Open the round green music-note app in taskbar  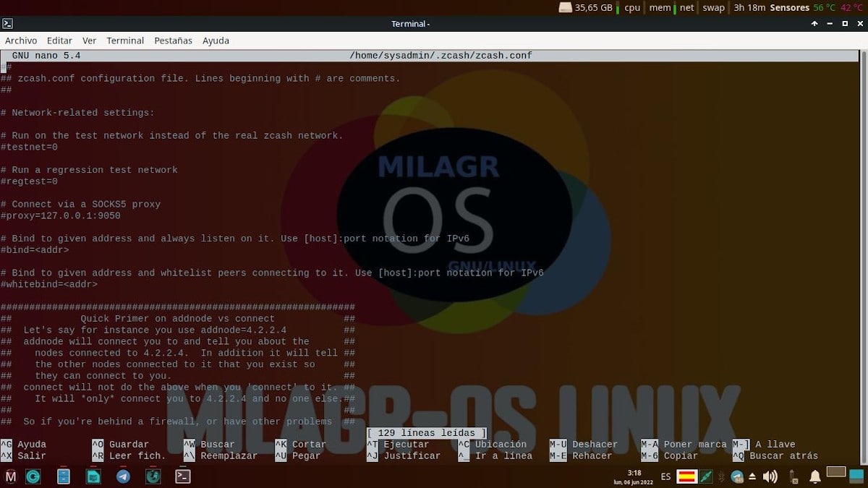153,476
